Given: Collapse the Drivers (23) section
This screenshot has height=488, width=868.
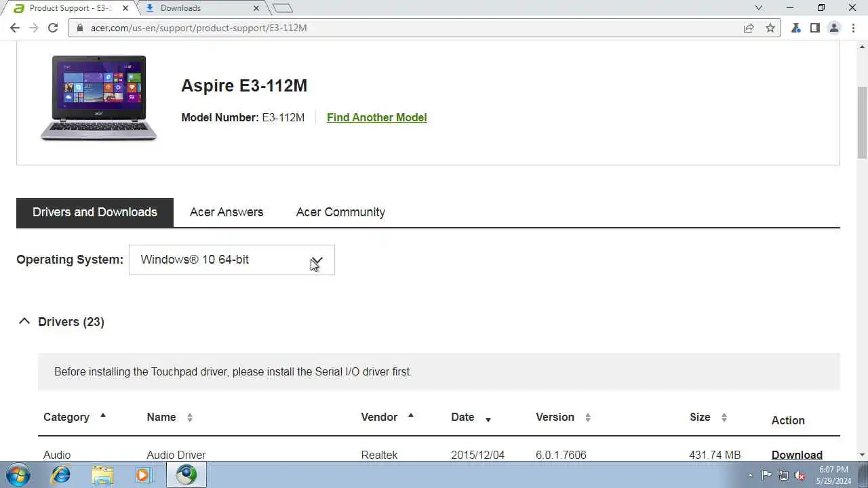Looking at the screenshot, I should (x=24, y=321).
